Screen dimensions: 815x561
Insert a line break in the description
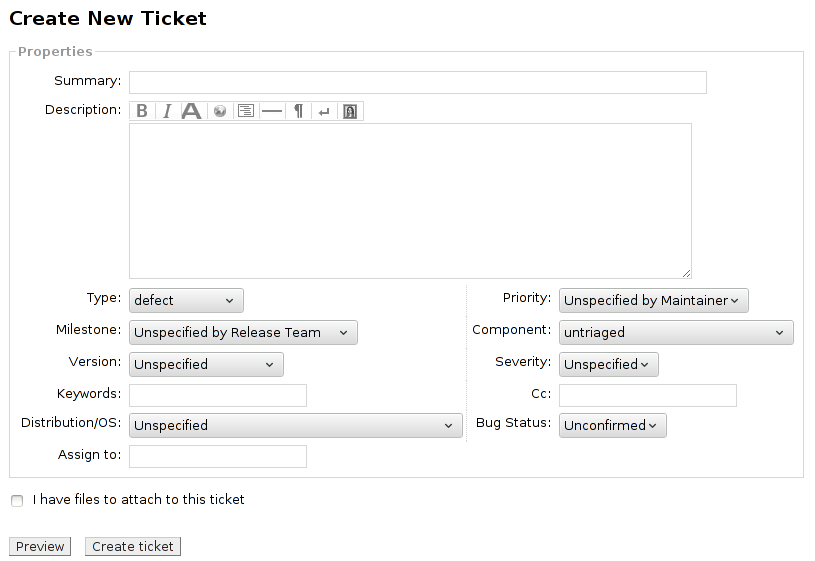(x=323, y=111)
